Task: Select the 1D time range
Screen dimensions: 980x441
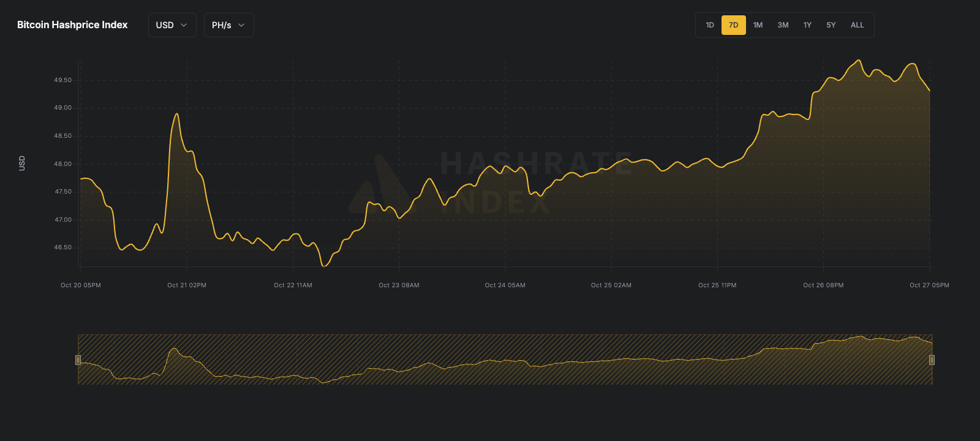Action: coord(710,25)
